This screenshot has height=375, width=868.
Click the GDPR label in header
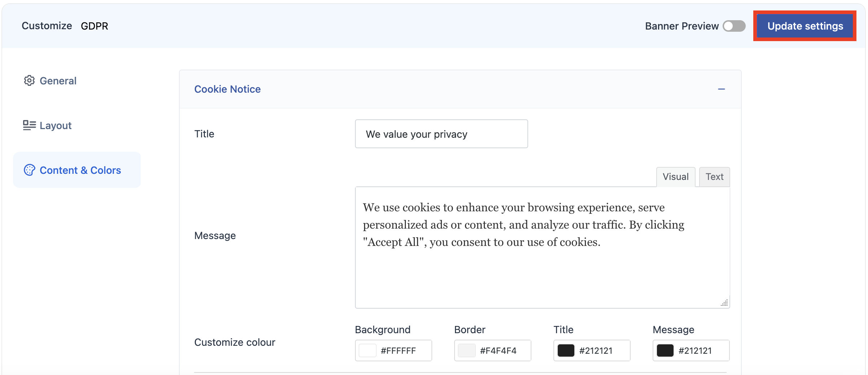click(x=95, y=26)
